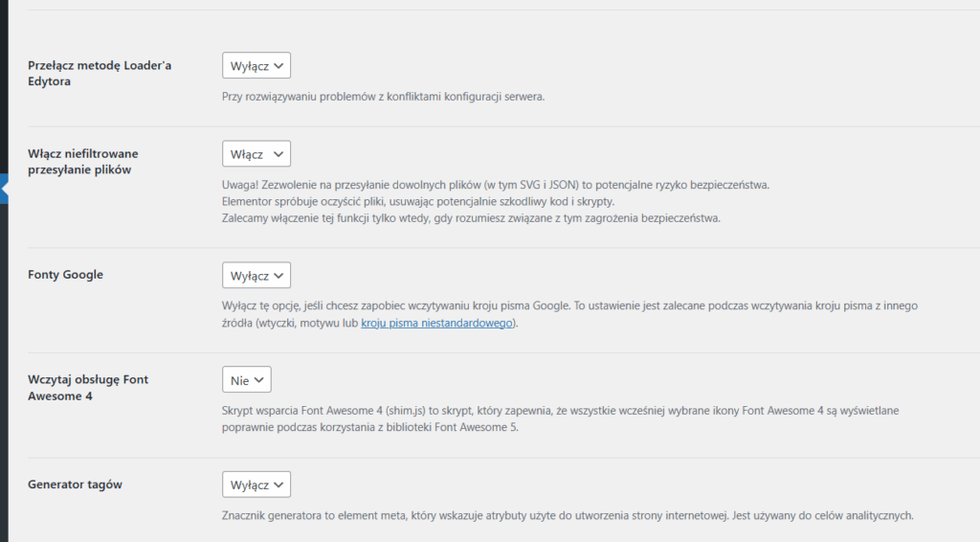Follow the 'kroju pisma niestandardowego' link
Viewport: 980px width, 542px height.
coord(437,324)
